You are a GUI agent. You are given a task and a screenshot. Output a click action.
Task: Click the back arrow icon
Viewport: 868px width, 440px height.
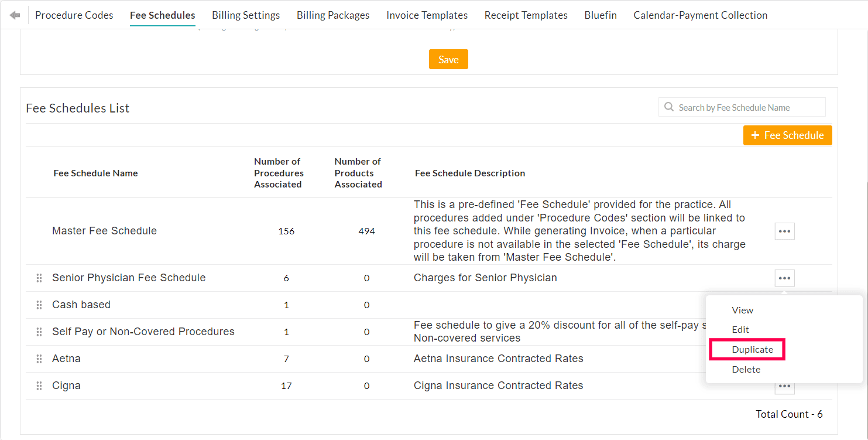pyautogui.click(x=15, y=15)
